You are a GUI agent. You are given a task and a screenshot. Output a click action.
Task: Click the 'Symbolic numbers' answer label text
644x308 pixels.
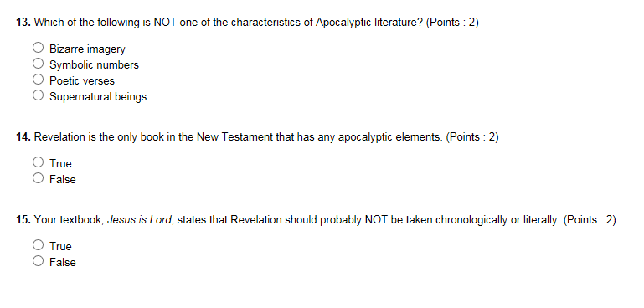[x=94, y=65]
